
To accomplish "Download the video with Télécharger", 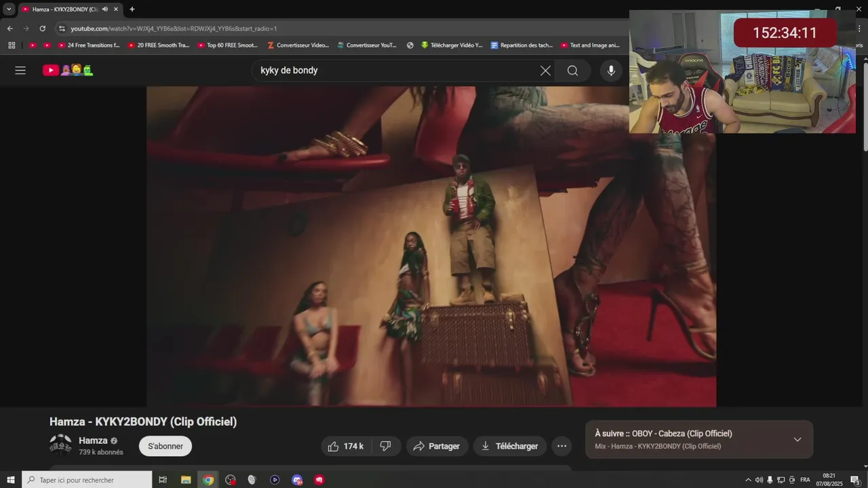I will point(510,446).
